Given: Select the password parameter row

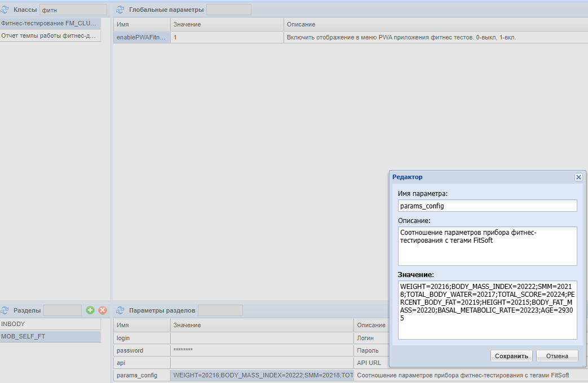Looking at the screenshot, I should click(x=251, y=350).
